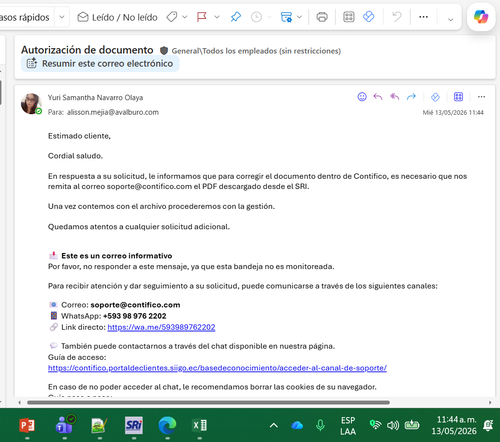The width and height of the screenshot is (500, 442).
Task: Expand the dropdown next to calendar rules icon
Action: [x=299, y=17]
